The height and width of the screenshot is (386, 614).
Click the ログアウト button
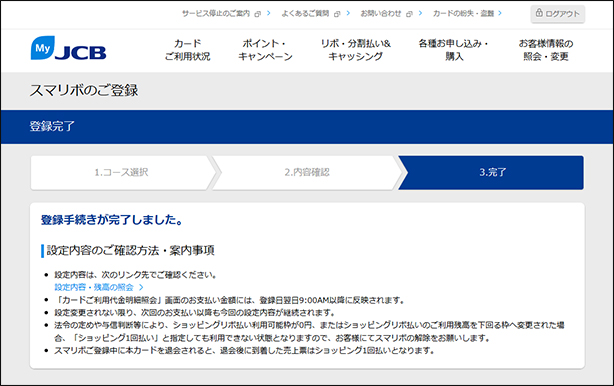[558, 14]
